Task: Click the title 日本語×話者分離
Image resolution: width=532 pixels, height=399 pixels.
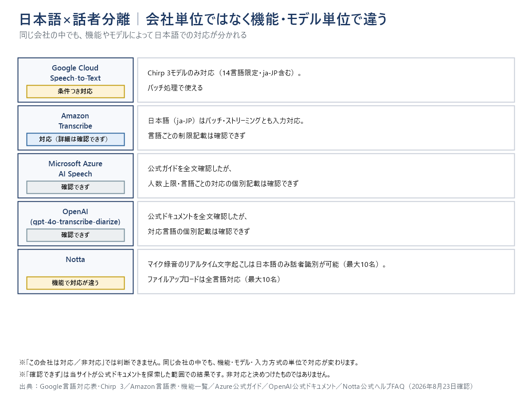Action: click(x=75, y=20)
